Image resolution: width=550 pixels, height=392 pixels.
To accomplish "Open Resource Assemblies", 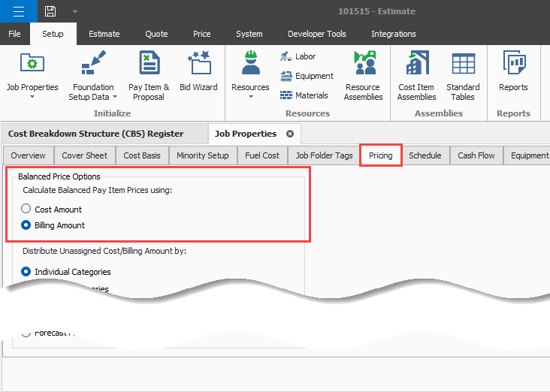I will tap(363, 75).
